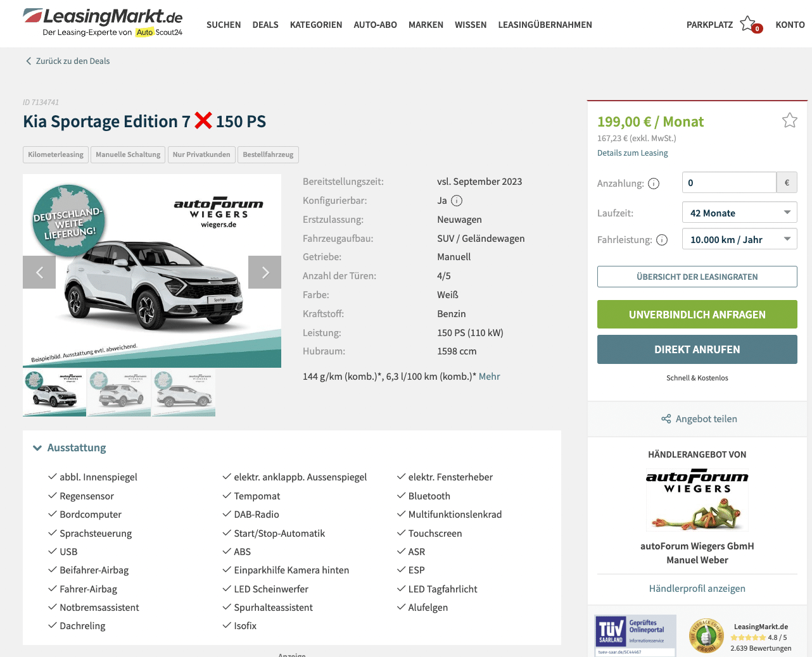Follow the Zurück zu den Deals link
This screenshot has width=812, height=657.
point(73,61)
